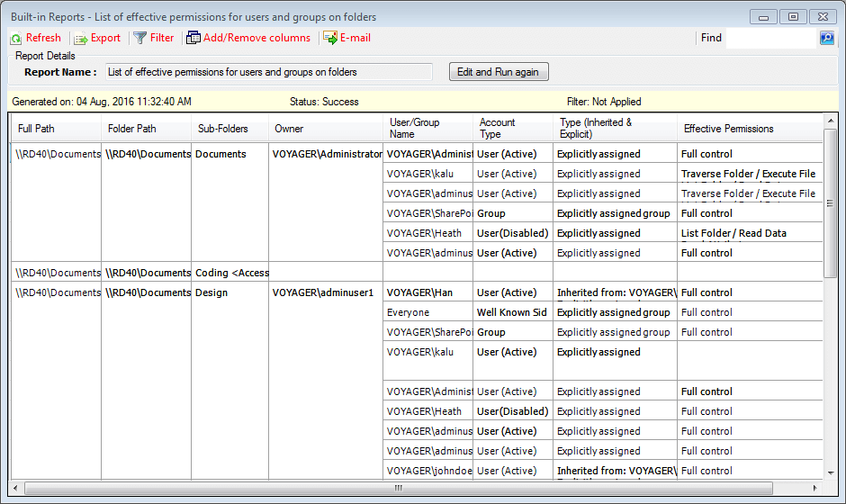Select 'Well Known Sid' account type cell

pos(512,312)
